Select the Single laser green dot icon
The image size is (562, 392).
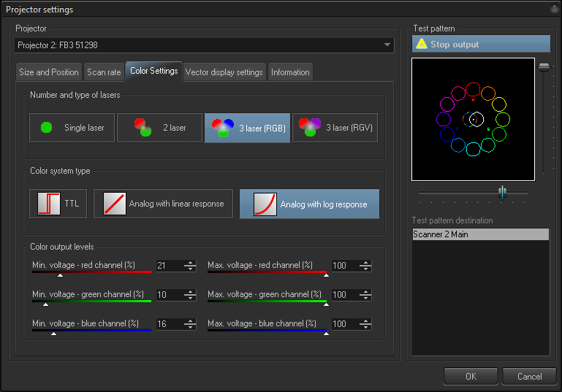[x=47, y=128]
